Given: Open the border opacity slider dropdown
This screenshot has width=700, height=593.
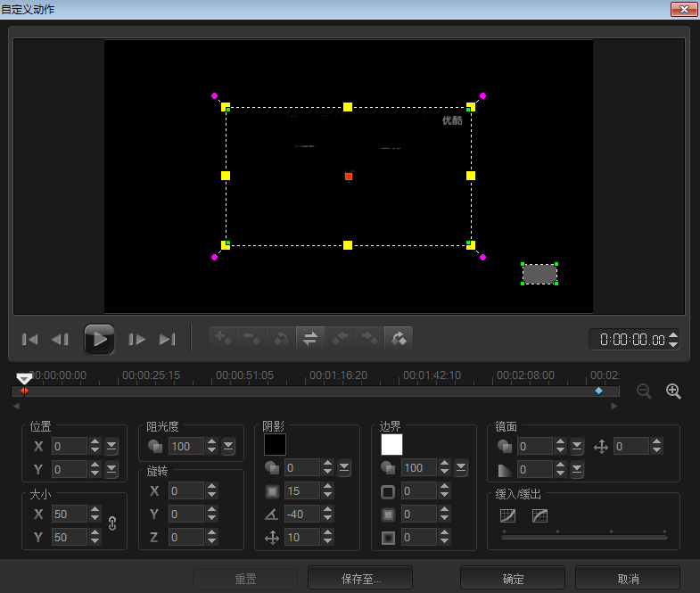Looking at the screenshot, I should (461, 467).
